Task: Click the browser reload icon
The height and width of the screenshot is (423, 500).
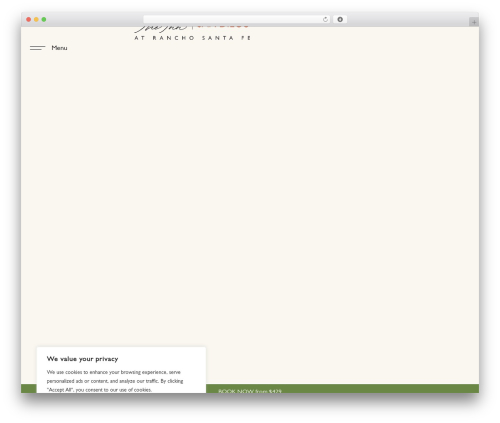Action: coord(325,20)
